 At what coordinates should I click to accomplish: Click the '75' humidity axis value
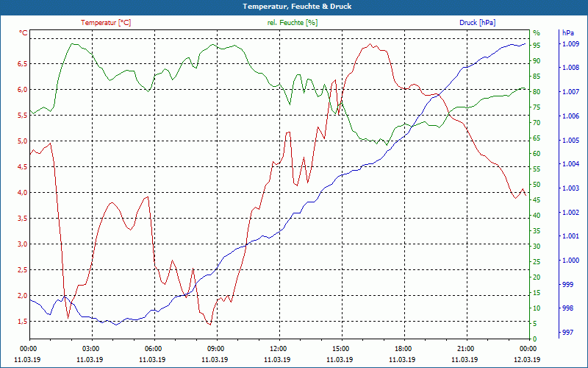click(537, 107)
